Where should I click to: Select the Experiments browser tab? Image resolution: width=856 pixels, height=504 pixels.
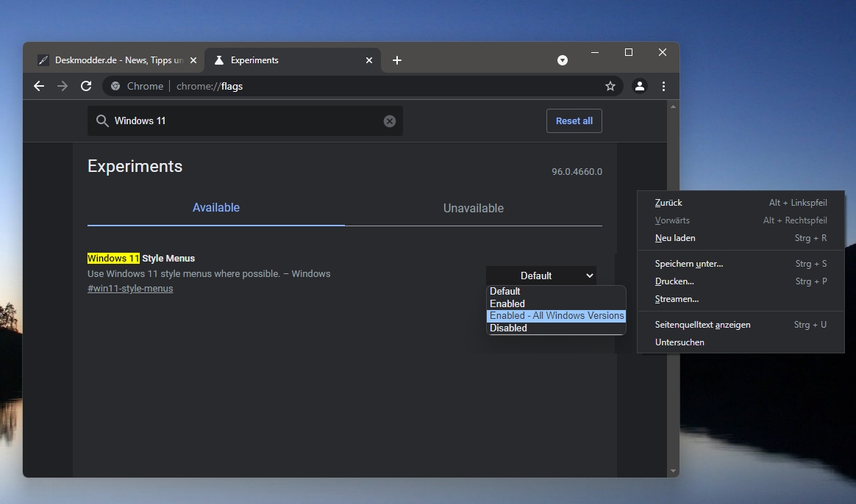click(292, 60)
